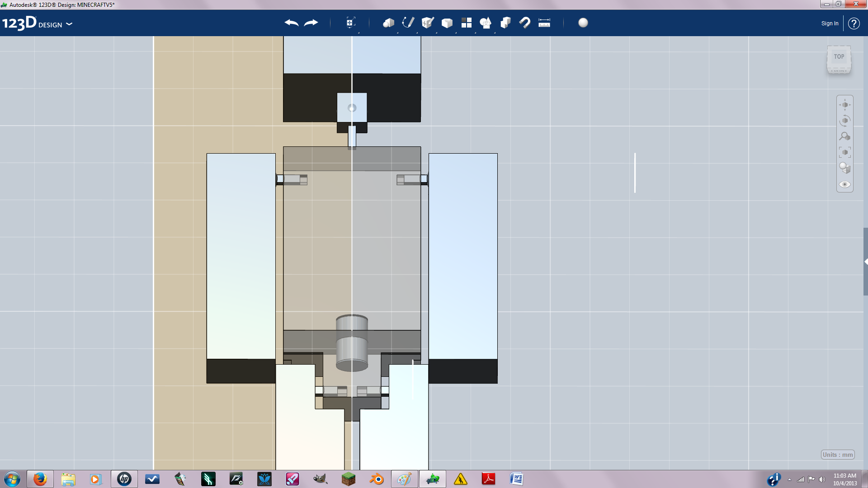Screen dimensions: 868x488
Task: Launch Blender from the taskbar
Action: (x=377, y=479)
